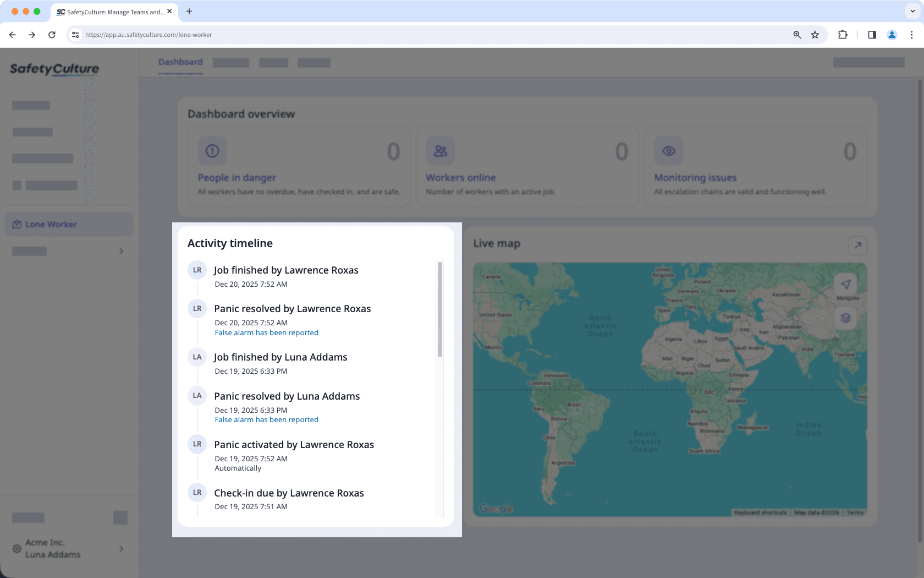Click the site permissions toggle icon in address bar

[x=75, y=34]
